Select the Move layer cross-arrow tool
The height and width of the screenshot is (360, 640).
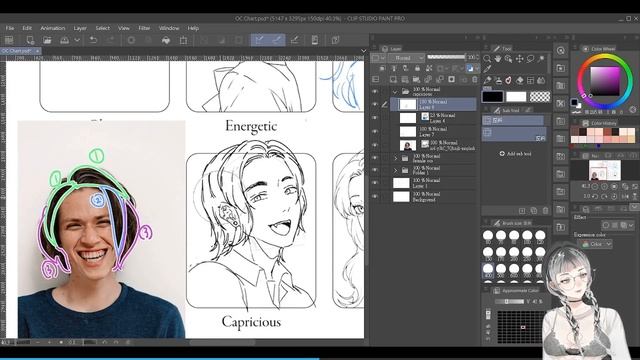tap(520, 59)
